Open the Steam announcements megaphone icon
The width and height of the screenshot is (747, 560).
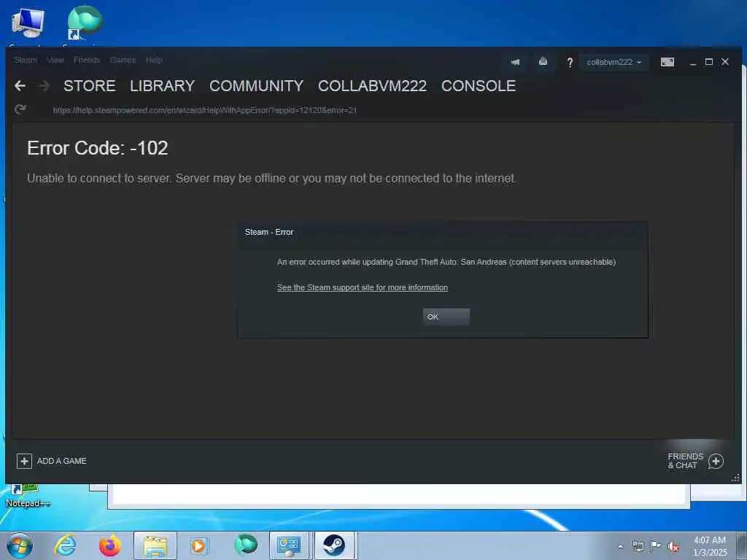pos(515,62)
